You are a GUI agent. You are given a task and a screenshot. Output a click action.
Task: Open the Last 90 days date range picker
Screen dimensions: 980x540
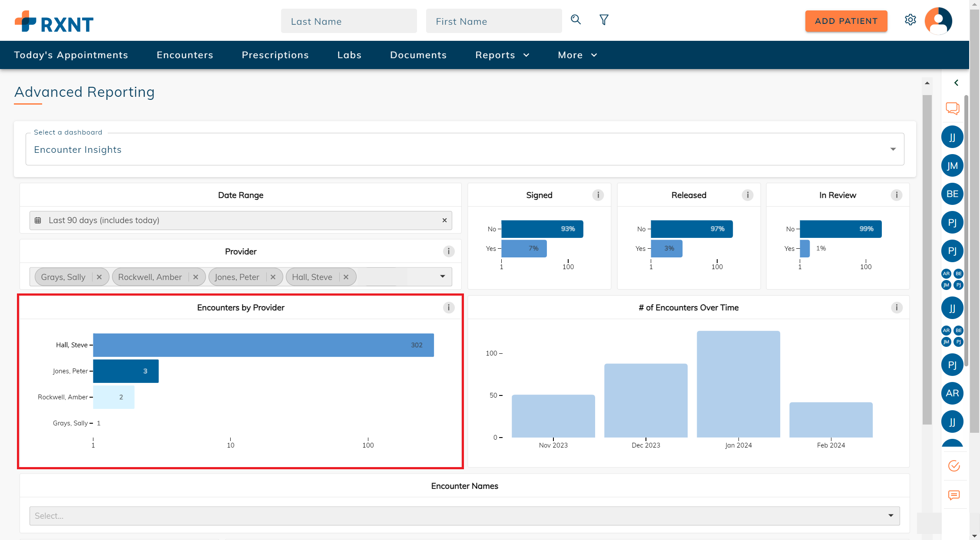pyautogui.click(x=241, y=221)
